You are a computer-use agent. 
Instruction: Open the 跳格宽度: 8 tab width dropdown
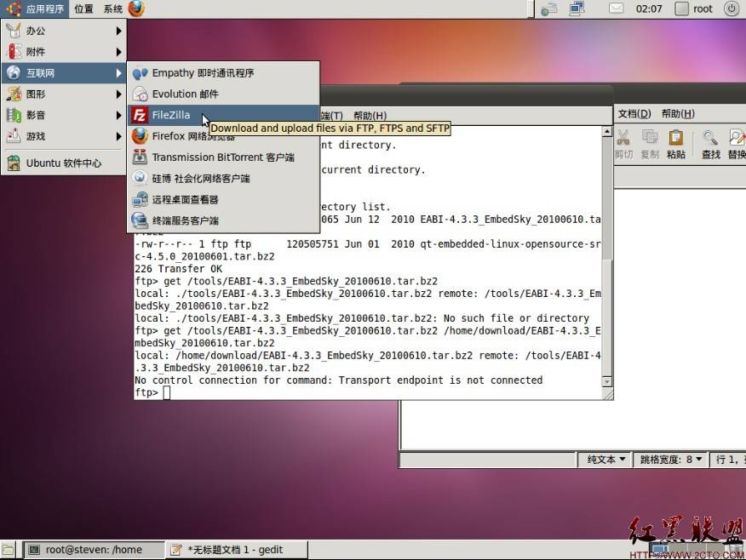tap(671, 460)
